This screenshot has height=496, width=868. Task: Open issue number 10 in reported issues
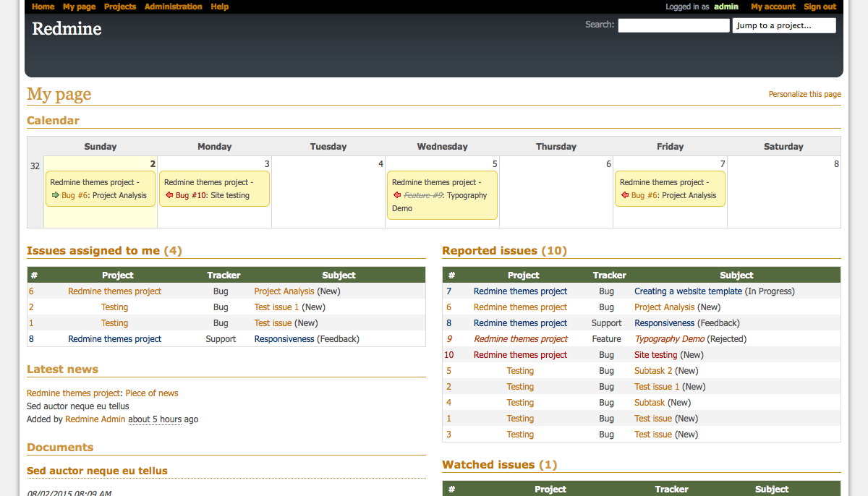click(449, 355)
